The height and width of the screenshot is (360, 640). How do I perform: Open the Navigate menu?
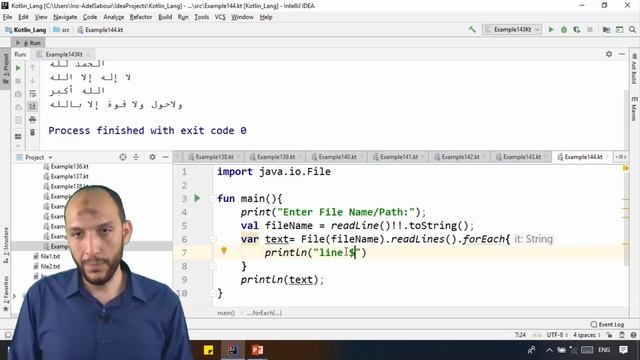tap(65, 17)
